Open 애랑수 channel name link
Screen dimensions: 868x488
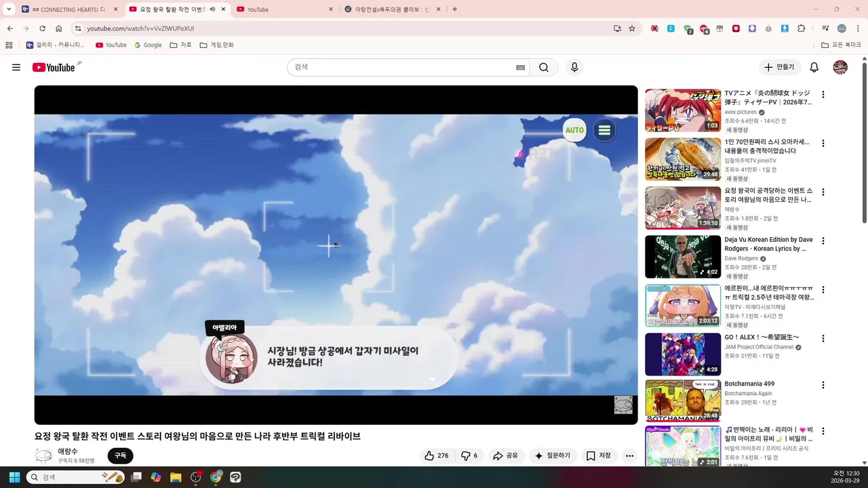[68, 451]
